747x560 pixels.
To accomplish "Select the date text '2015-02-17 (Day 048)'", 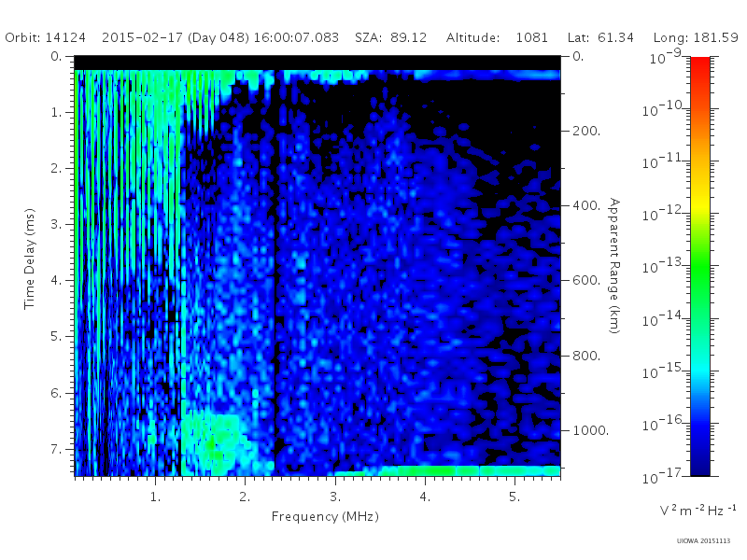I will [176, 37].
